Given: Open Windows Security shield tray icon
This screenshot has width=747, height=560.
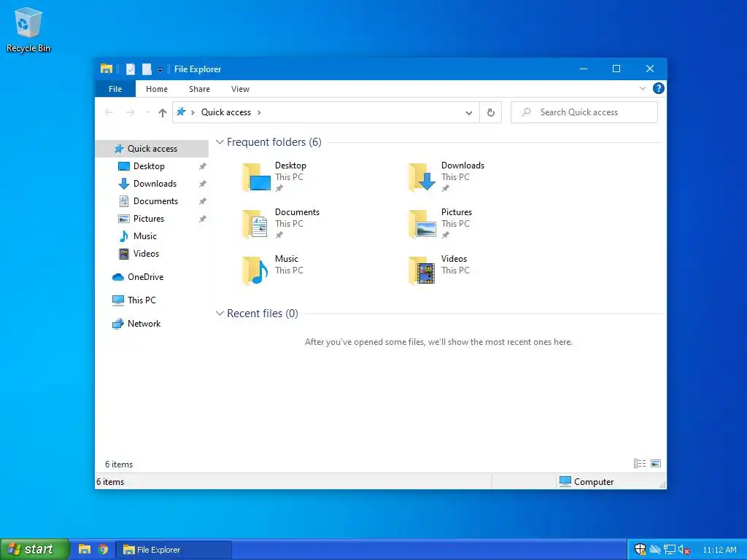Looking at the screenshot, I should click(x=640, y=550).
